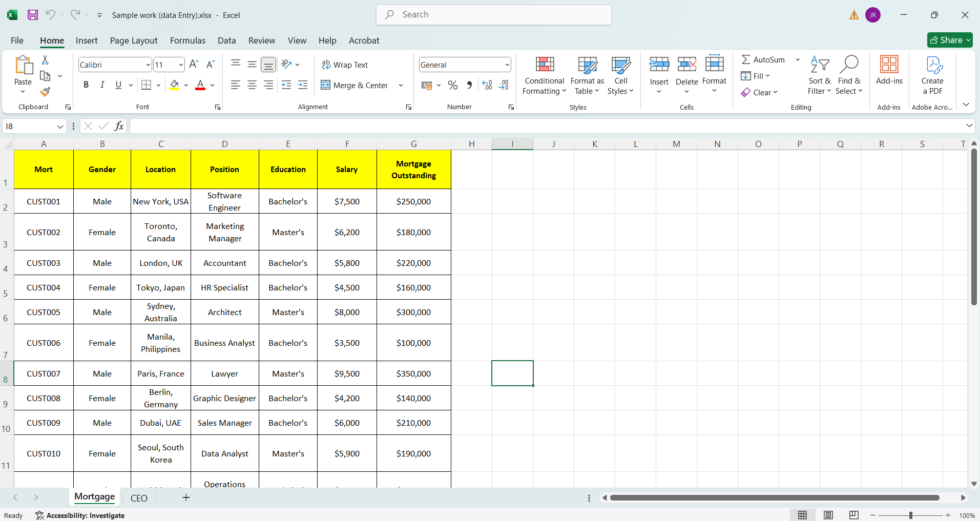Toggle Italic formatting
This screenshot has height=521, width=980.
tap(102, 85)
